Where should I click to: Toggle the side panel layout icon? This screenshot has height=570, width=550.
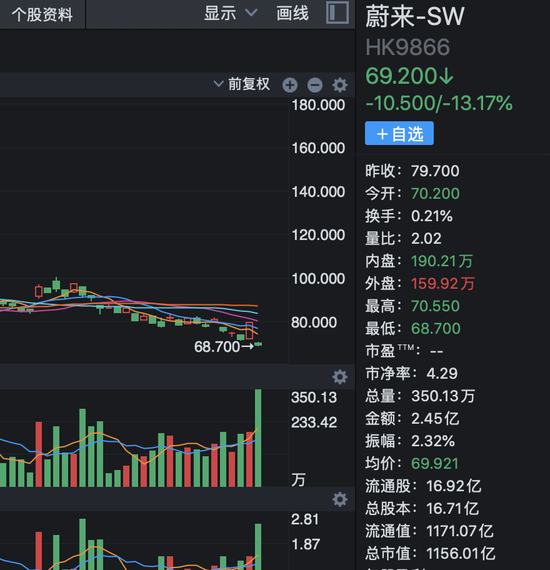(x=337, y=13)
